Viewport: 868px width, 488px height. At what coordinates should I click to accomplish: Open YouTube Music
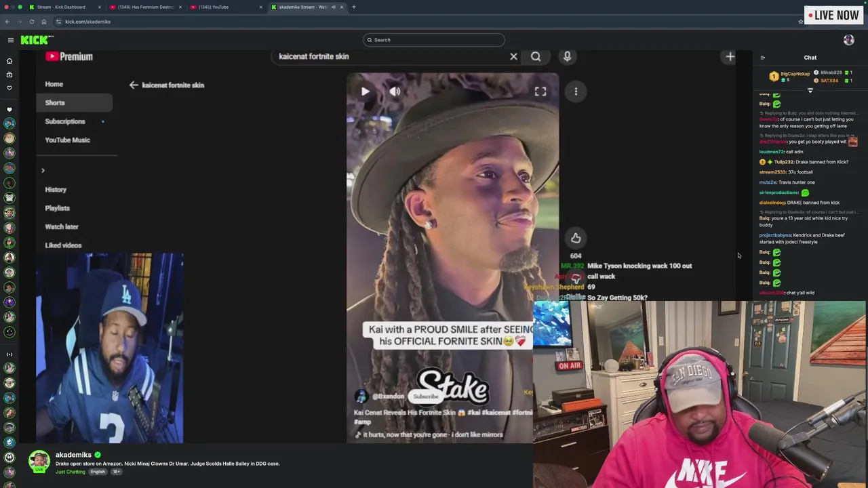point(67,140)
